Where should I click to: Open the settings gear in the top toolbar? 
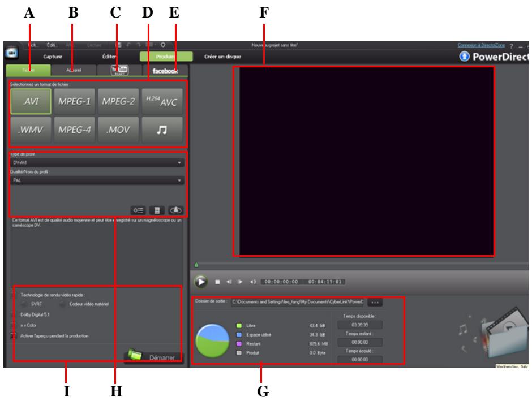point(163,45)
